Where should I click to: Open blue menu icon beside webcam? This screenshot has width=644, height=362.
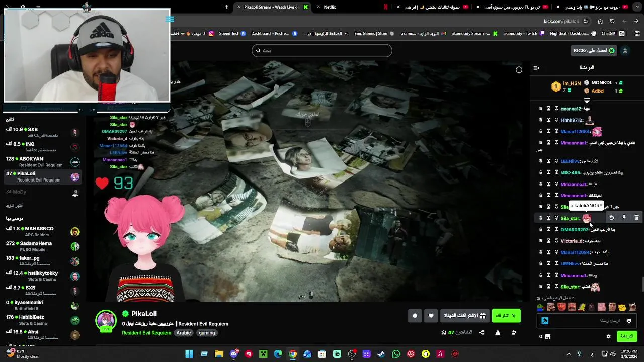(170, 19)
